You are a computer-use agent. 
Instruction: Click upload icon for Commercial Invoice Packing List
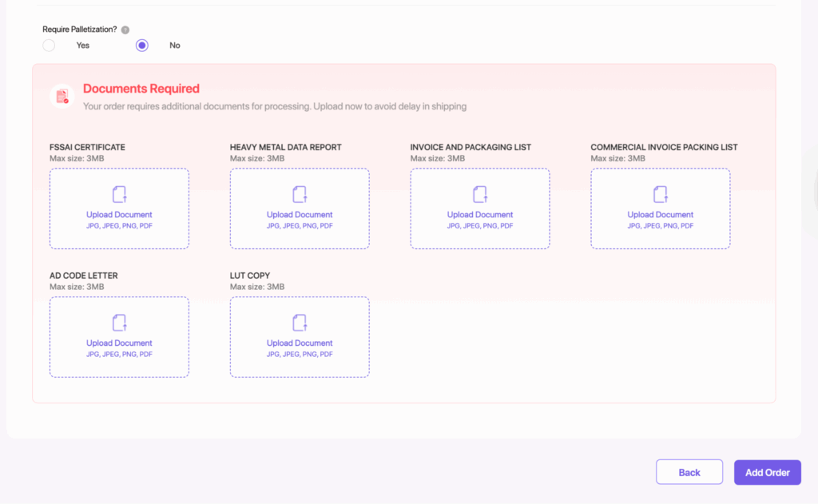(x=661, y=194)
